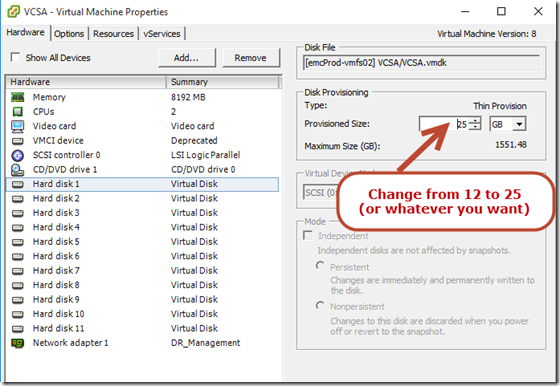Select the 'Memory' hardware row text

click(x=49, y=97)
